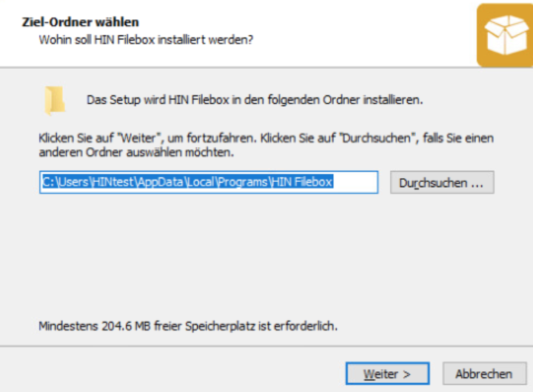The height and width of the screenshot is (392, 533).
Task: Click the Weiter > button
Action: (387, 374)
